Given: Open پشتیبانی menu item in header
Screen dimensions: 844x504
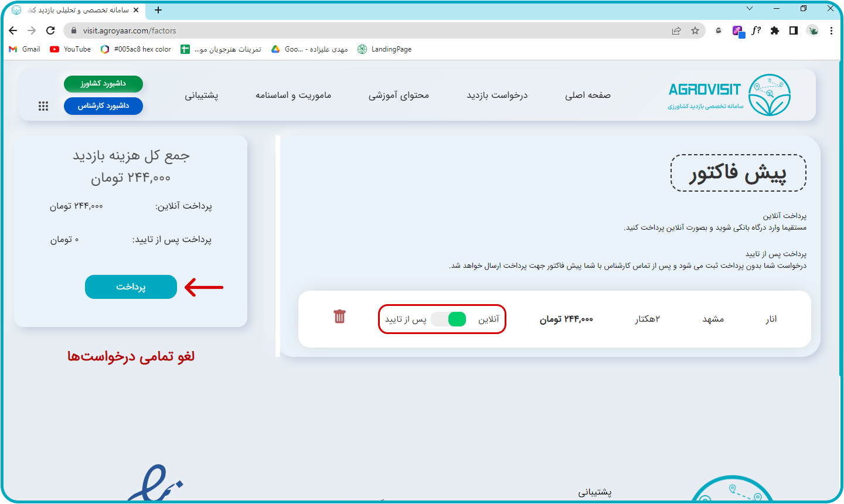Looking at the screenshot, I should click(x=202, y=95).
